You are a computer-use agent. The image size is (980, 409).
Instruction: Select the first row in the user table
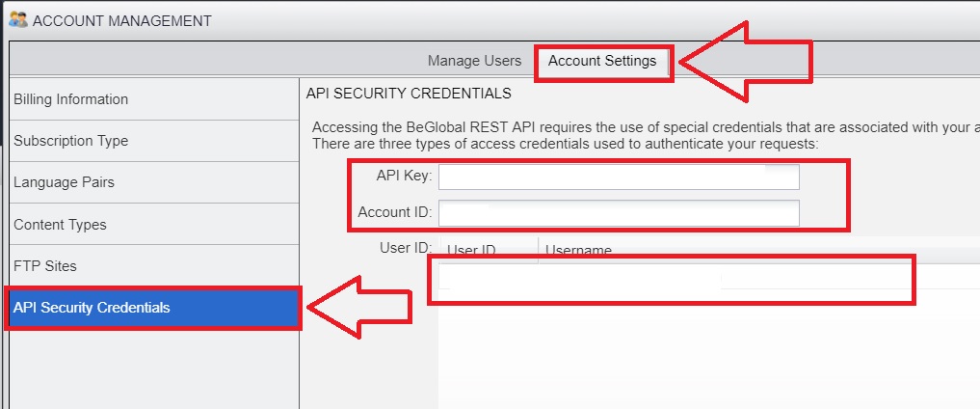click(x=675, y=278)
